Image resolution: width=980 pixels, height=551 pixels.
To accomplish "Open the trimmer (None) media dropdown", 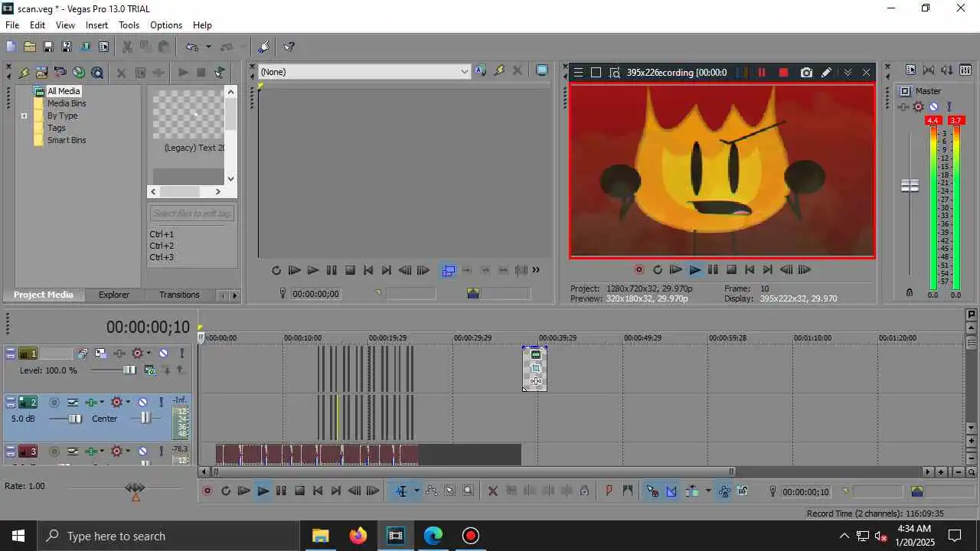I will click(464, 71).
